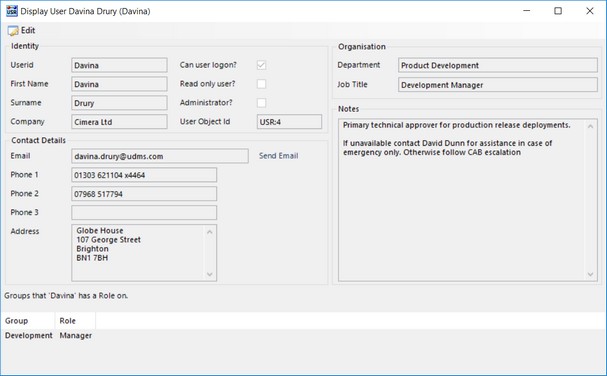Click the USR window title icon
The image size is (607, 376).
12,11
